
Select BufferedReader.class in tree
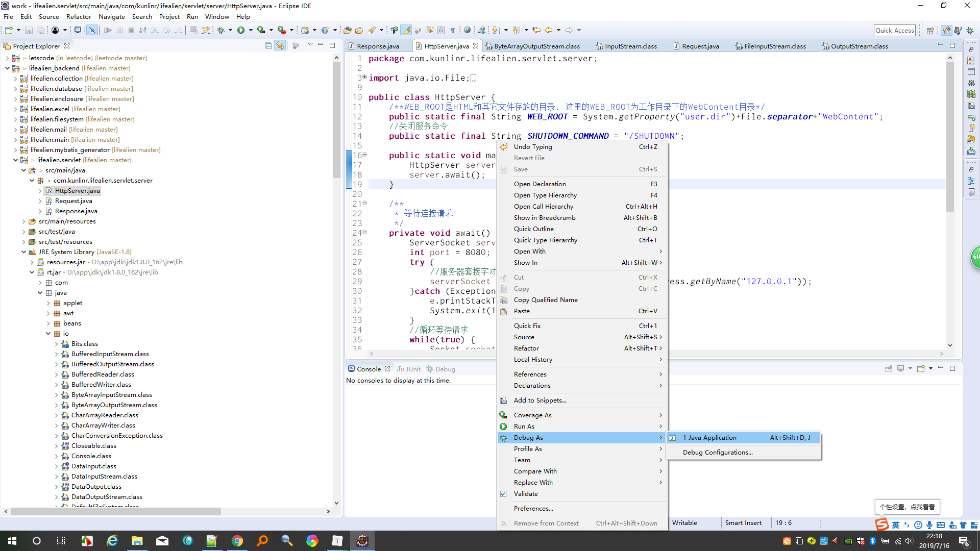(103, 374)
